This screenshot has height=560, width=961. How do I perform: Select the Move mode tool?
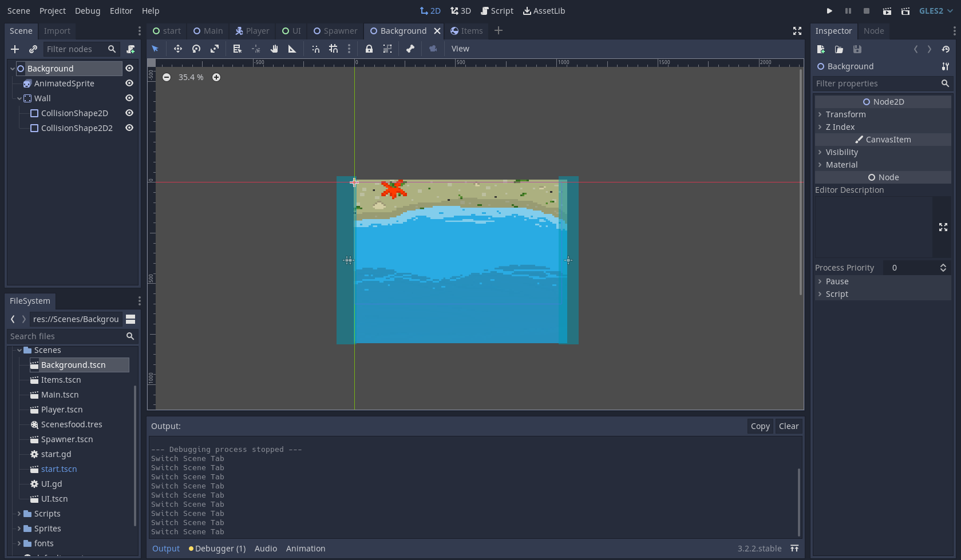click(x=177, y=49)
